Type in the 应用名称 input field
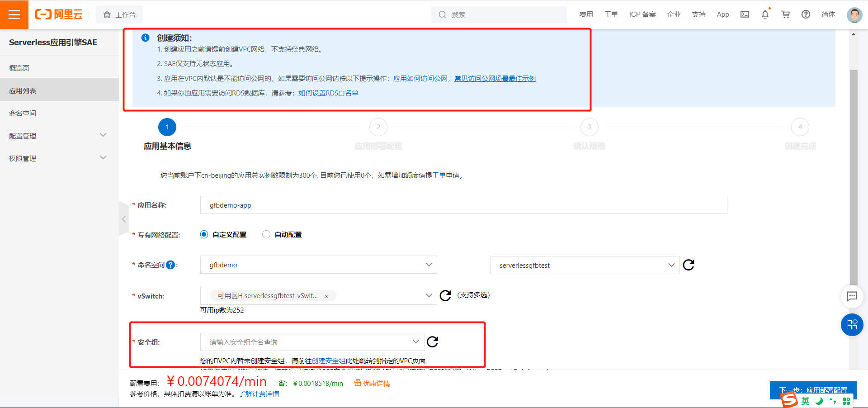 point(463,205)
